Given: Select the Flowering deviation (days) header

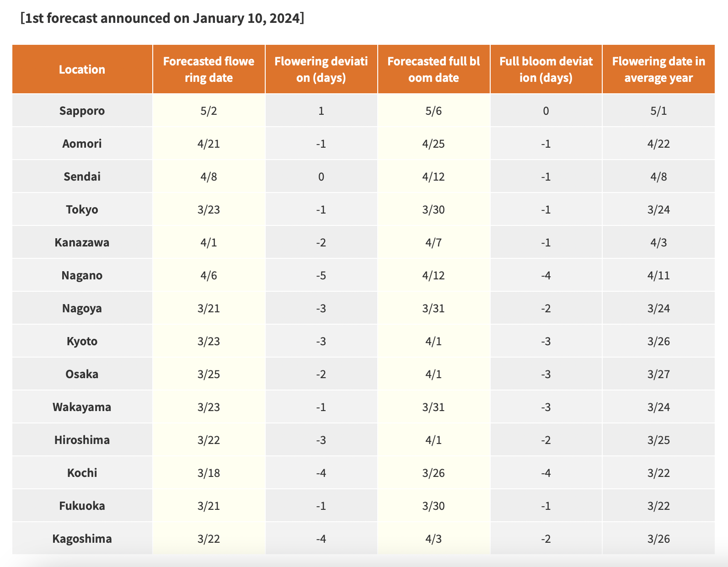Looking at the screenshot, I should (x=321, y=70).
